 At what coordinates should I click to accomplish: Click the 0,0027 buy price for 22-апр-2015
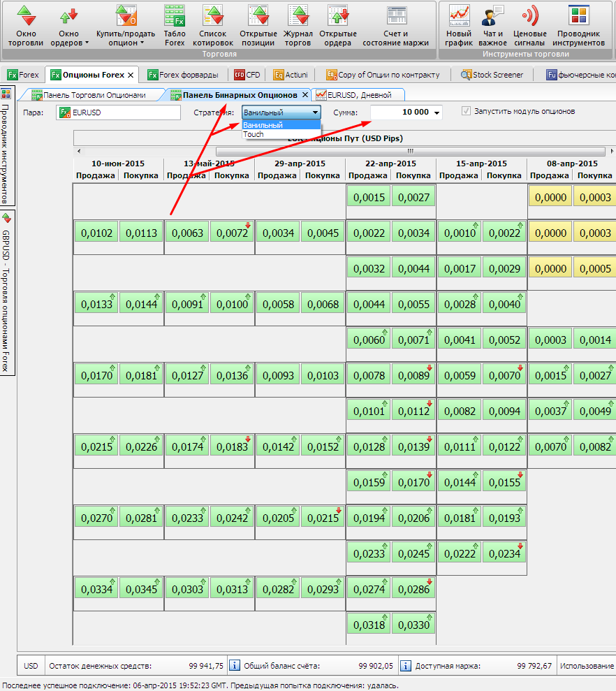click(x=414, y=198)
